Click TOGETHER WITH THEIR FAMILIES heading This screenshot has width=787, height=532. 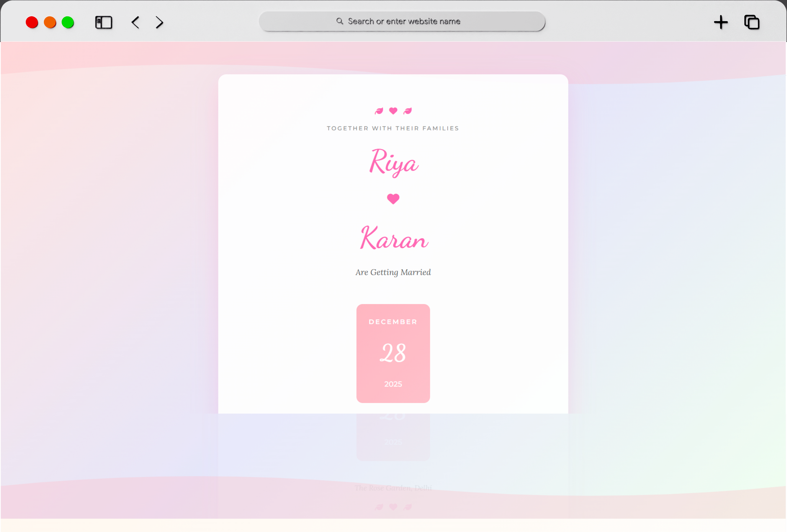point(393,128)
